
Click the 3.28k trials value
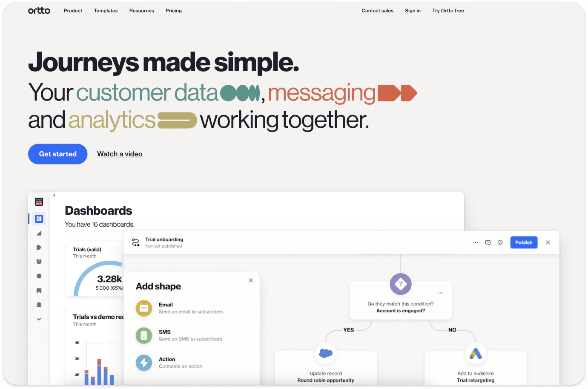pos(109,279)
